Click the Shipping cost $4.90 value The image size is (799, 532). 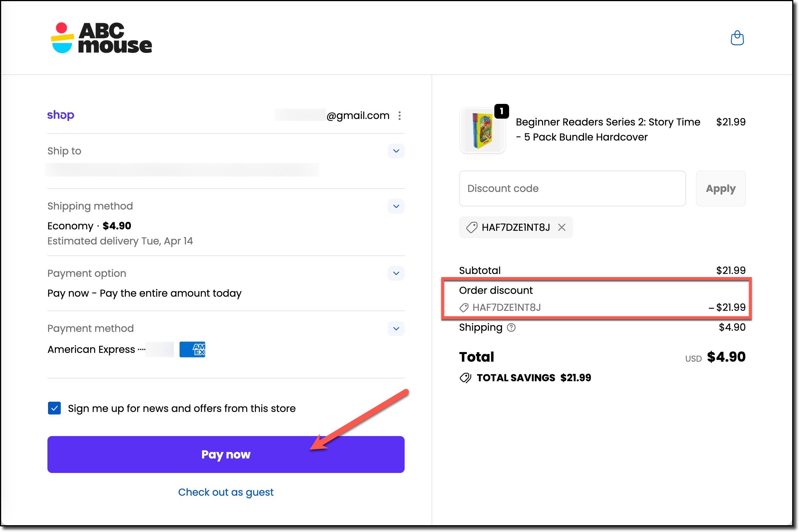click(732, 327)
